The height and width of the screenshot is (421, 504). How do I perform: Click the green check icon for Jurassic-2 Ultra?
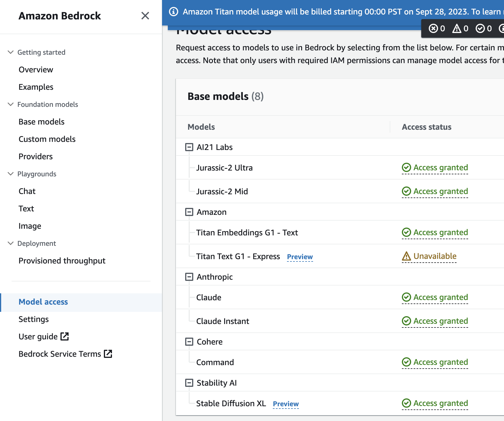click(406, 167)
